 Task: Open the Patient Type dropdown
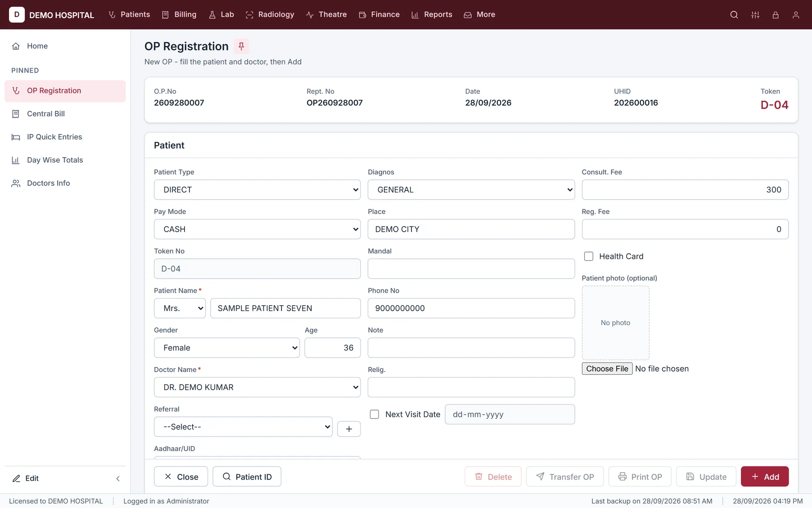(257, 190)
